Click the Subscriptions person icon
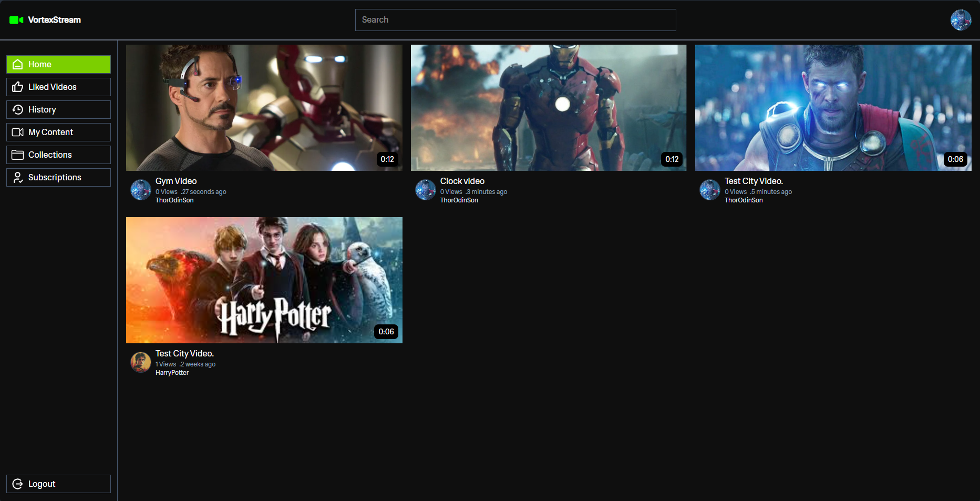The width and height of the screenshot is (980, 501). 18,178
